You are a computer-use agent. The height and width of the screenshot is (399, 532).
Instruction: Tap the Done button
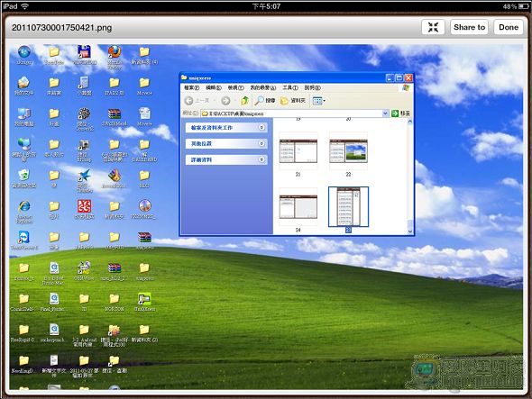(509, 27)
